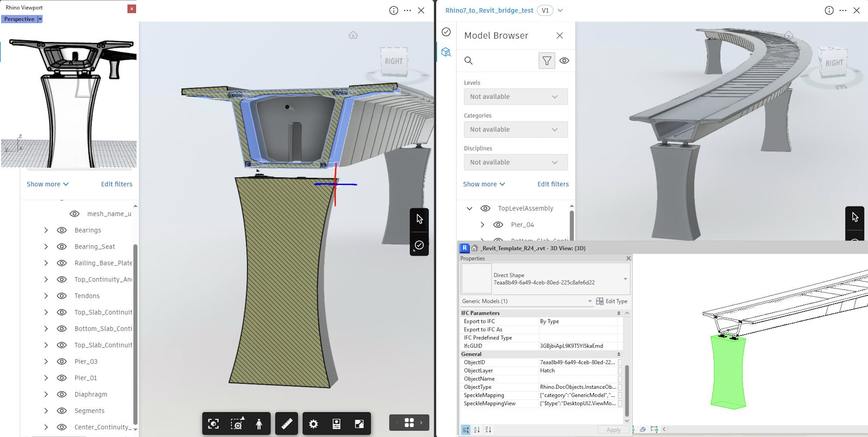The height and width of the screenshot is (437, 868).
Task: Open the Levels dropdown
Action: (x=516, y=97)
